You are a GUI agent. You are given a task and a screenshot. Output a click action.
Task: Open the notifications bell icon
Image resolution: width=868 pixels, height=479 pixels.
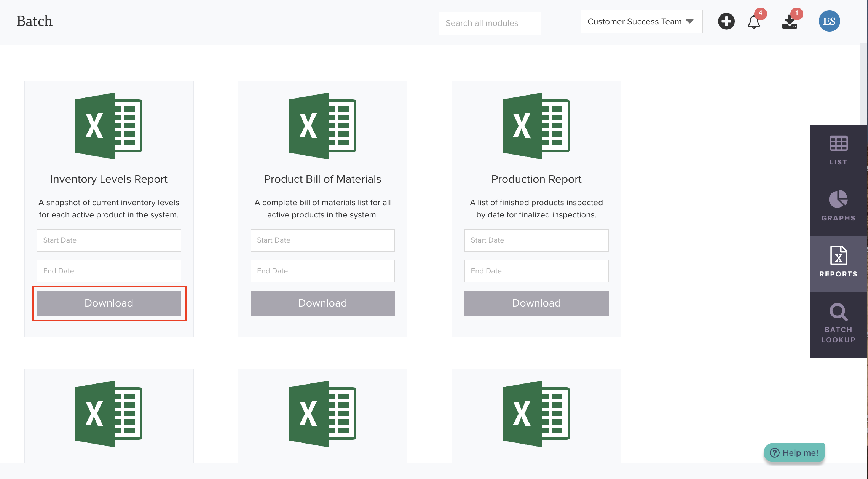[754, 22]
